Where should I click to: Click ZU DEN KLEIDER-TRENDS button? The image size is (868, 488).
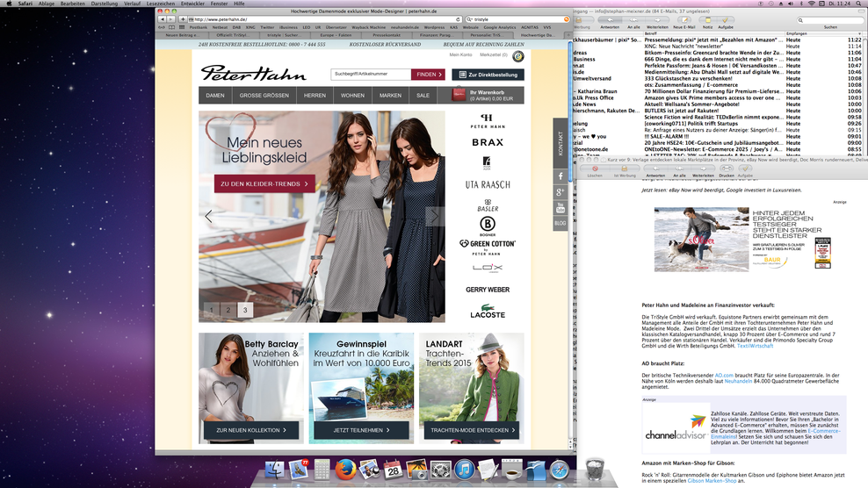click(x=264, y=183)
